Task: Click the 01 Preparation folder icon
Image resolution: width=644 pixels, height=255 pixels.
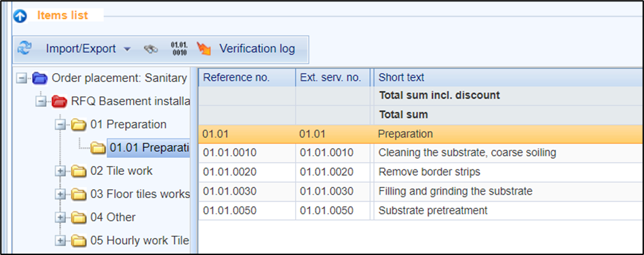Action: click(x=79, y=124)
